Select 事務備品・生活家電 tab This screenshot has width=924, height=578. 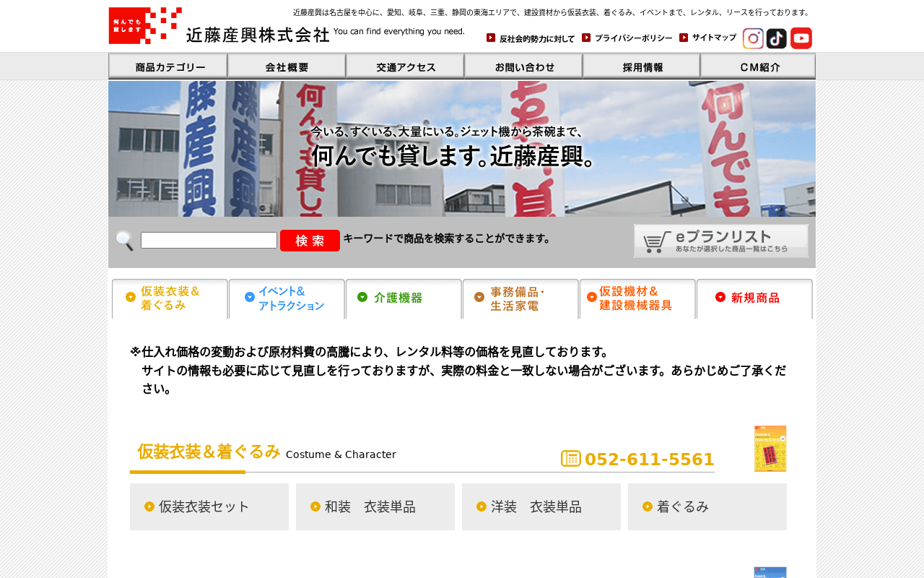pyautogui.click(x=520, y=298)
